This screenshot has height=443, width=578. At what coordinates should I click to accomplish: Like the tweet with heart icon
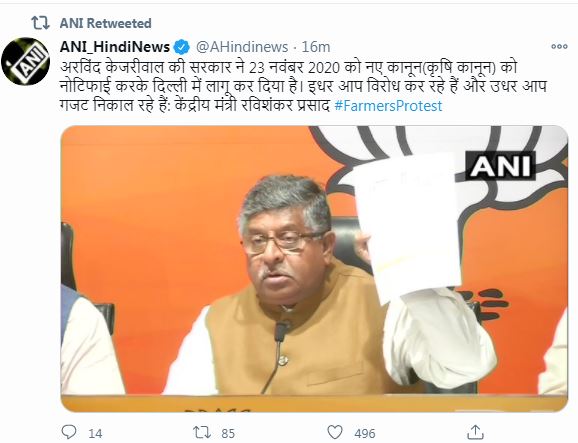335,432
